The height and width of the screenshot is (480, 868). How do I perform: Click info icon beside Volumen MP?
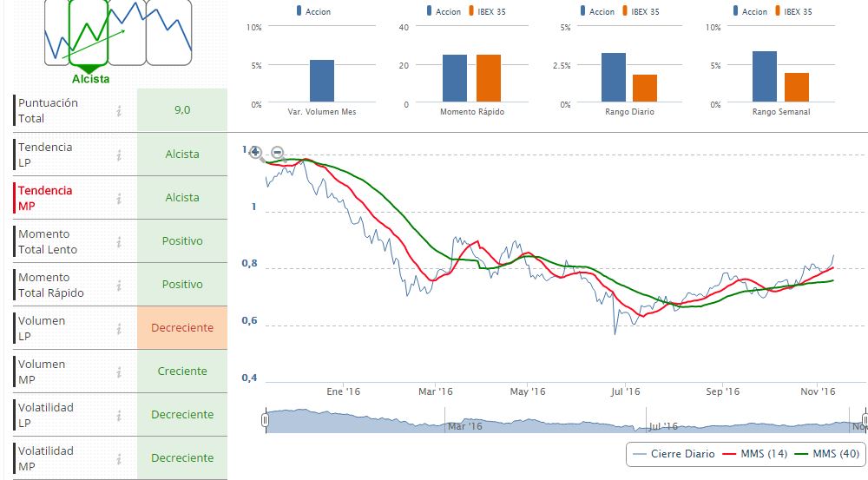tap(119, 372)
